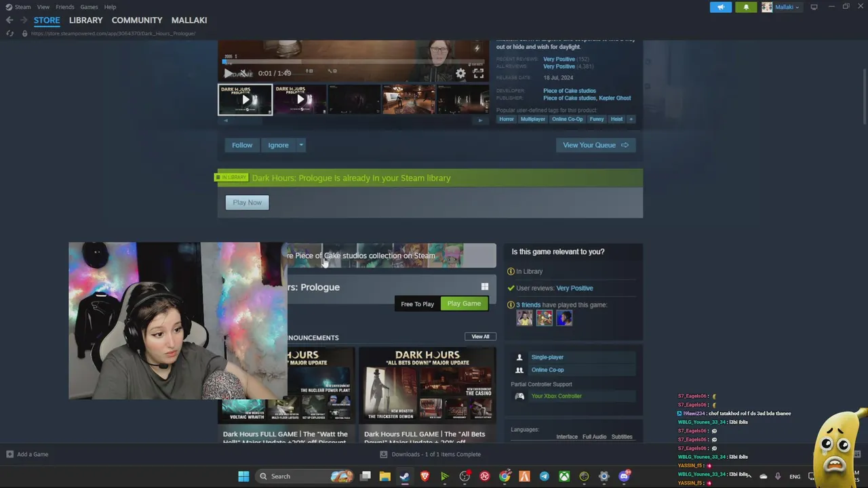
Task: Switch to the STORE tab
Action: [x=47, y=20]
